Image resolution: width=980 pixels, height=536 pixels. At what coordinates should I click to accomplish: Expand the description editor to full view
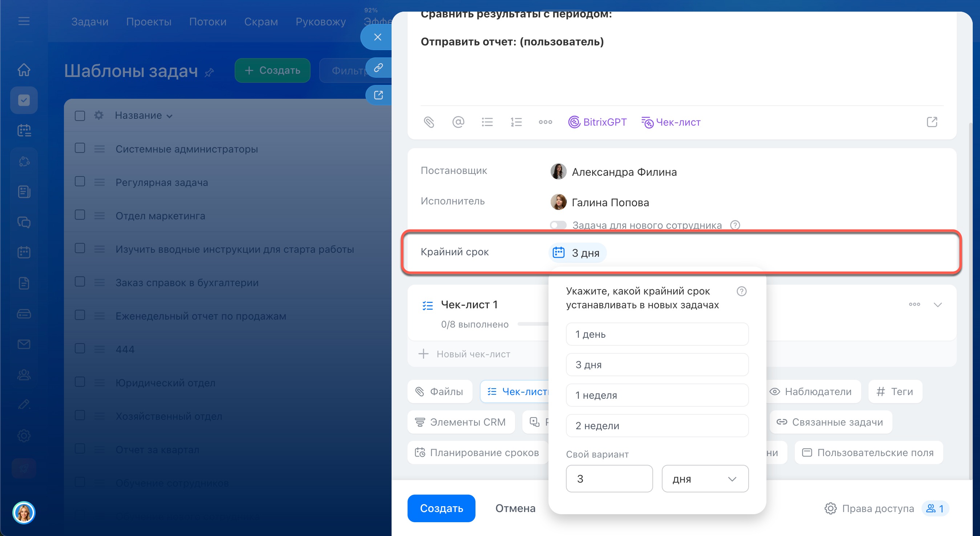click(x=932, y=122)
